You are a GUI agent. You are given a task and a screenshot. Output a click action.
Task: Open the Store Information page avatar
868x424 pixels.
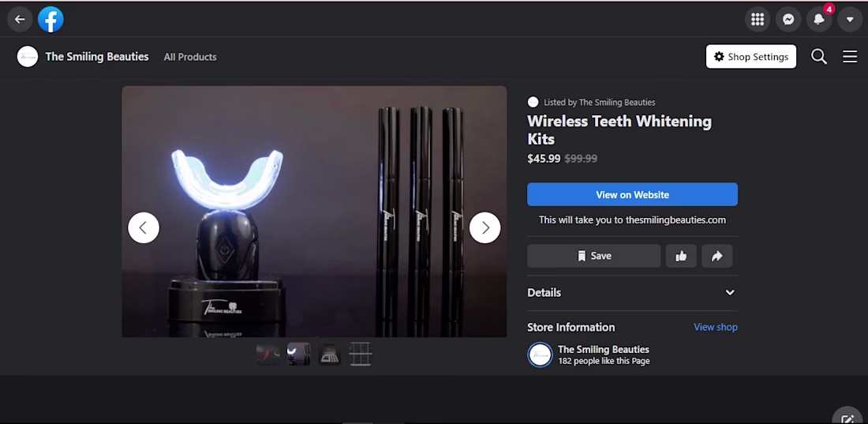tap(540, 355)
